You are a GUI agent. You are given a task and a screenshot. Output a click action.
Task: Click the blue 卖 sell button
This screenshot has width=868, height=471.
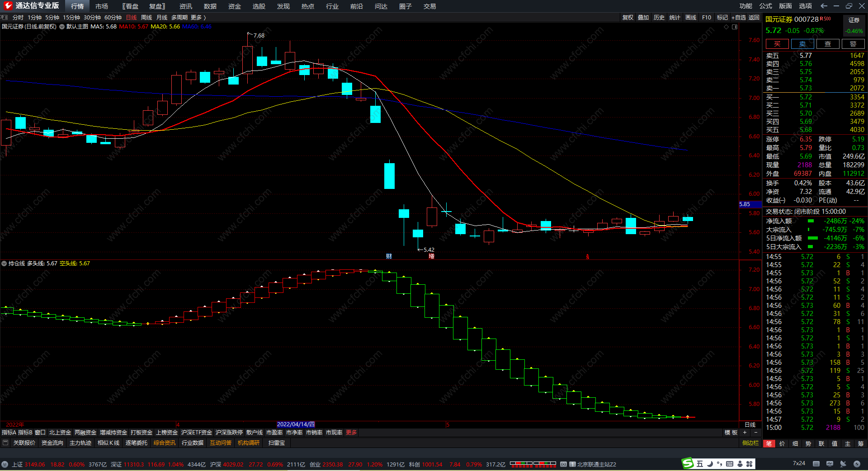[802, 44]
